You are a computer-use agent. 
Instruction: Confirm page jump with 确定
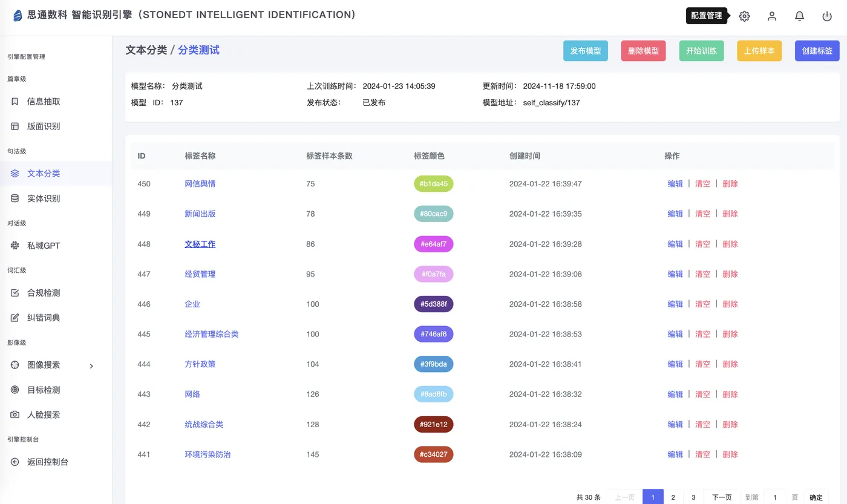[x=816, y=497]
